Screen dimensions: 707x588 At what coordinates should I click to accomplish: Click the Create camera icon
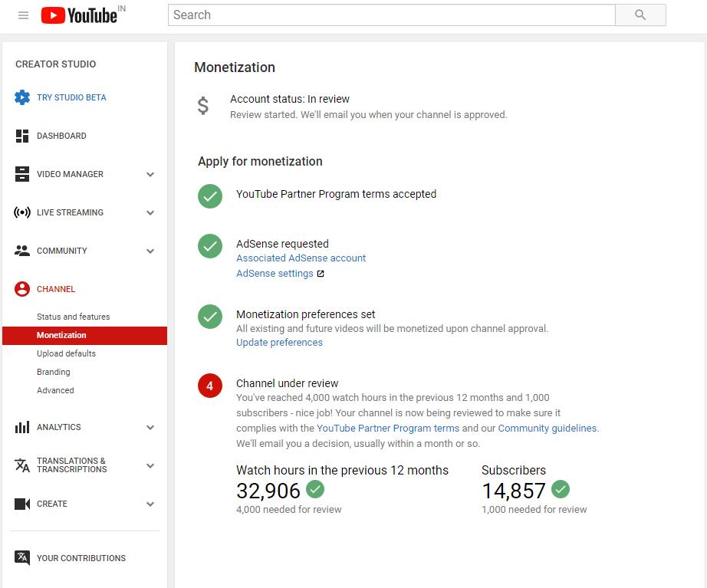coord(22,504)
